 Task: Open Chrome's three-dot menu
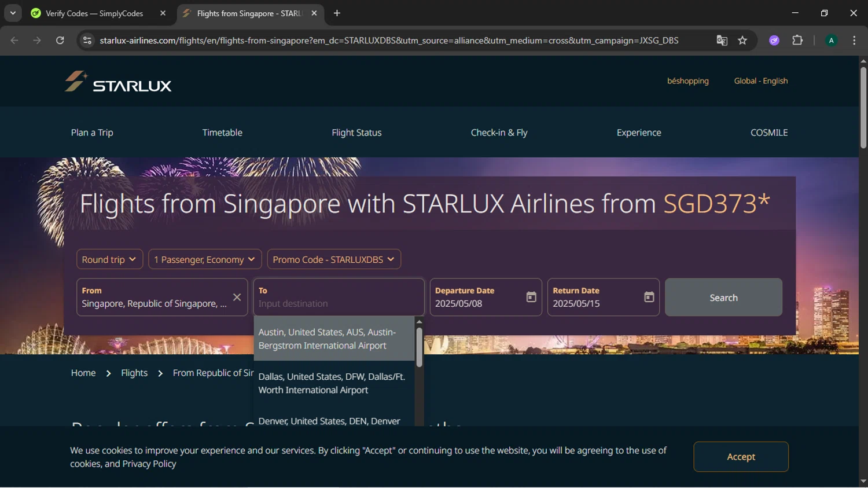point(854,41)
